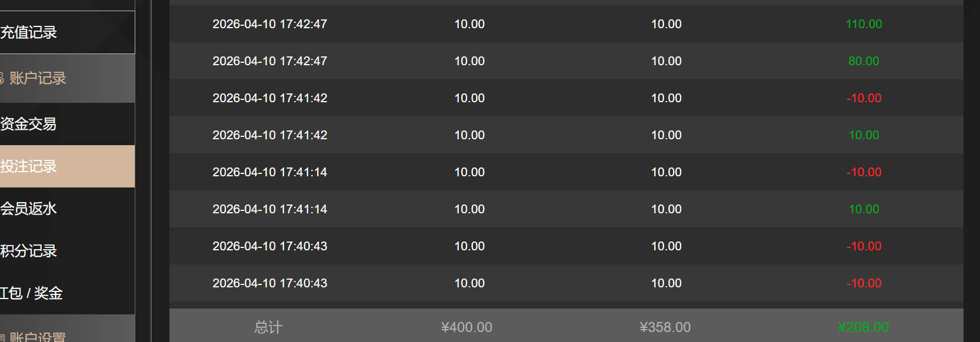Image resolution: width=980 pixels, height=342 pixels.
Task: Select the highlighted 投注记录 menu item
Action: [x=29, y=166]
